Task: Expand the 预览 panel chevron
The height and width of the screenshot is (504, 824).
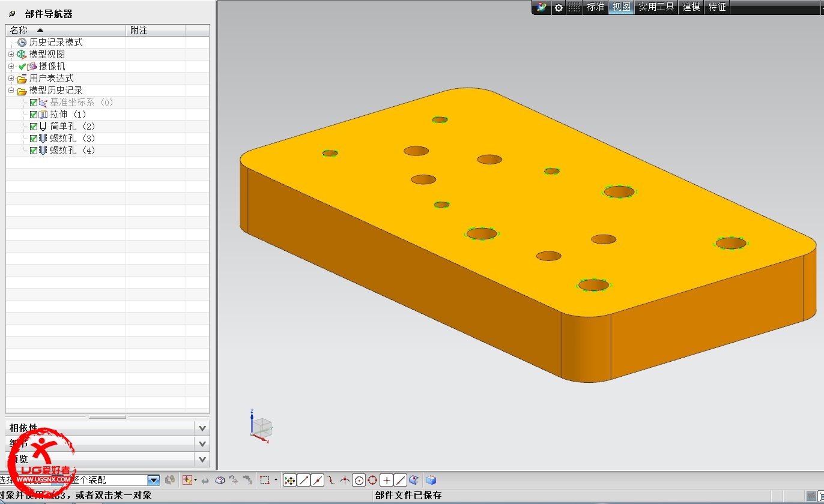Action: point(202,460)
